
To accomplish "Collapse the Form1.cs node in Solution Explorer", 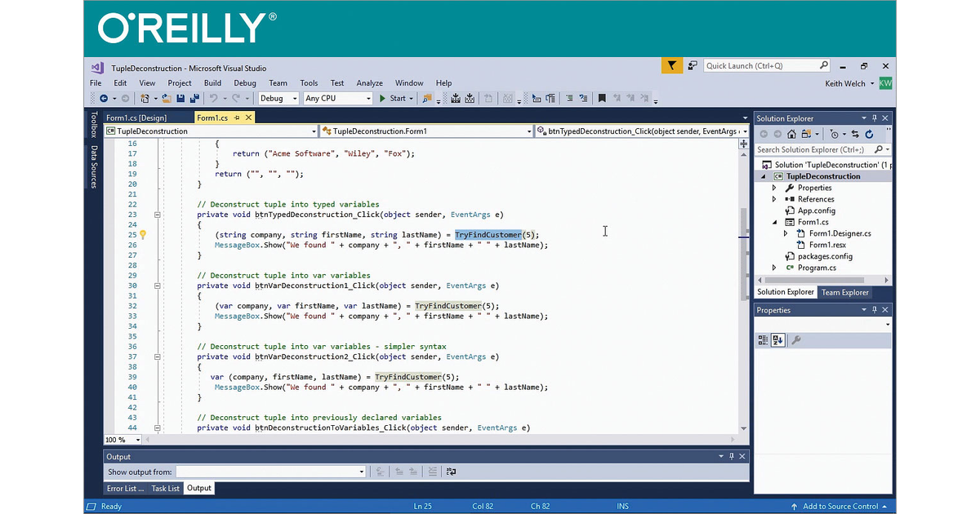I will [774, 222].
